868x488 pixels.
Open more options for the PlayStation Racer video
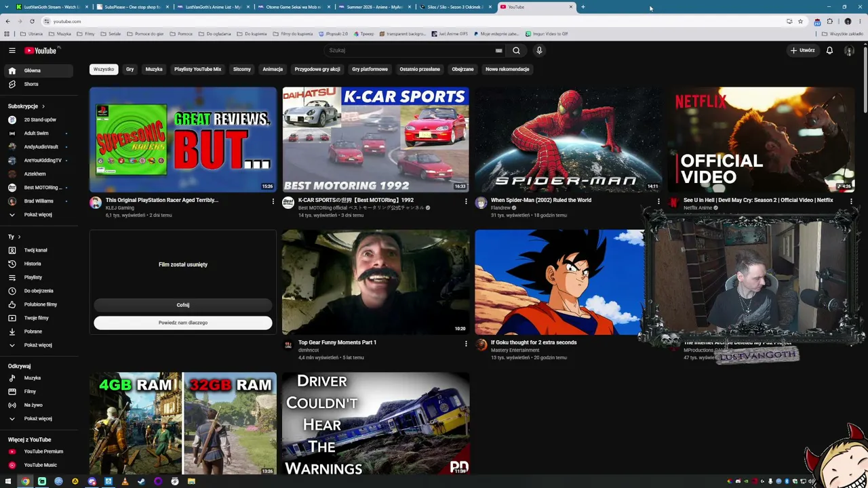click(x=273, y=201)
